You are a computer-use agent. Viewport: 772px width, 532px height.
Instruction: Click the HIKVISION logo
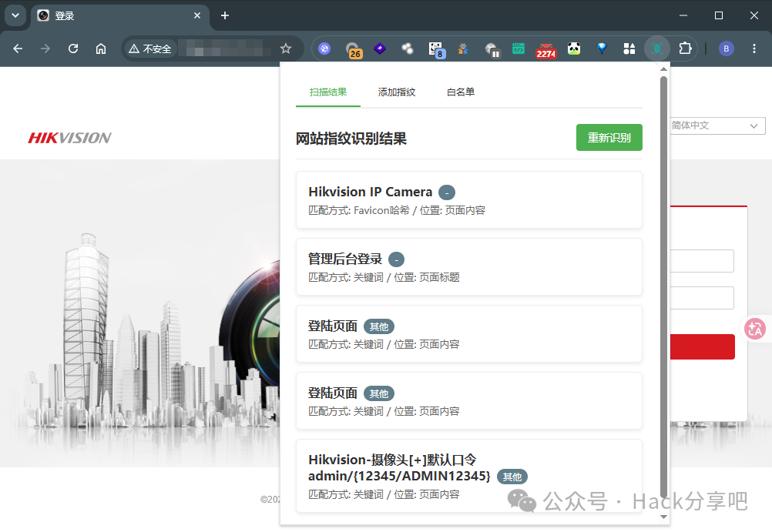69,138
